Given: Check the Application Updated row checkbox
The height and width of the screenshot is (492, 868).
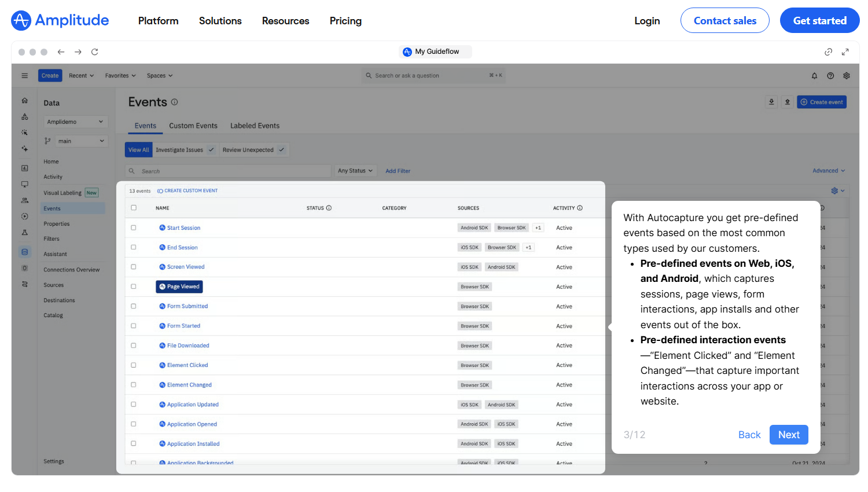Looking at the screenshot, I should (134, 405).
